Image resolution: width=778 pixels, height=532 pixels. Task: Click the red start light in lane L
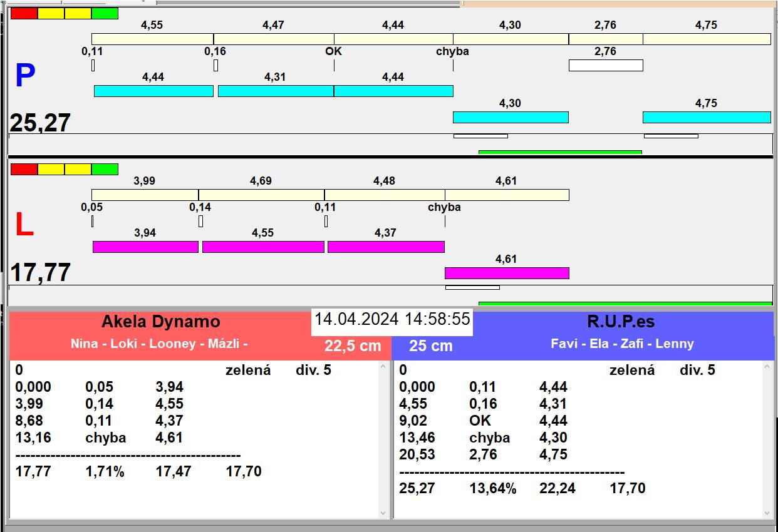[24, 169]
